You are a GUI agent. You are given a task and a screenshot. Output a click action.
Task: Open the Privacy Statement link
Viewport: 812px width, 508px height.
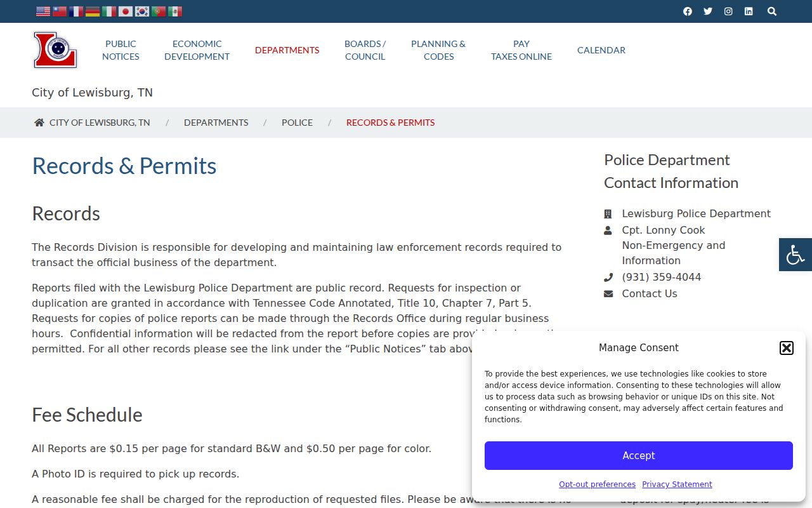tap(677, 485)
